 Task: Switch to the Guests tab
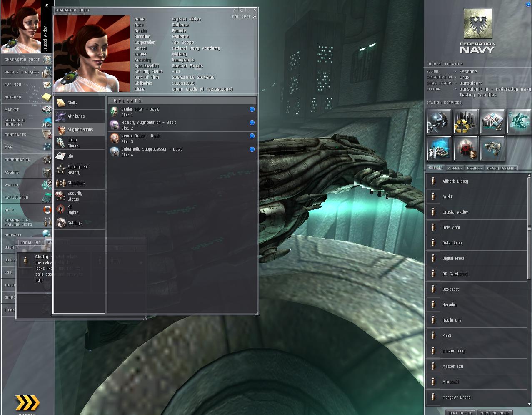point(435,168)
